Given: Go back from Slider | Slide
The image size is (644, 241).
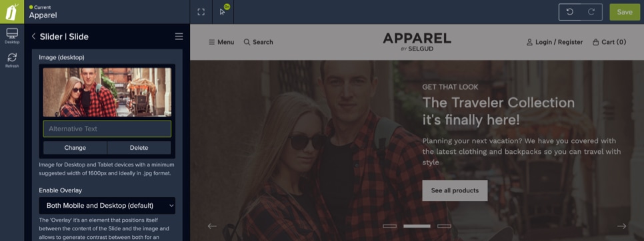Looking at the screenshot, I should 34,37.
